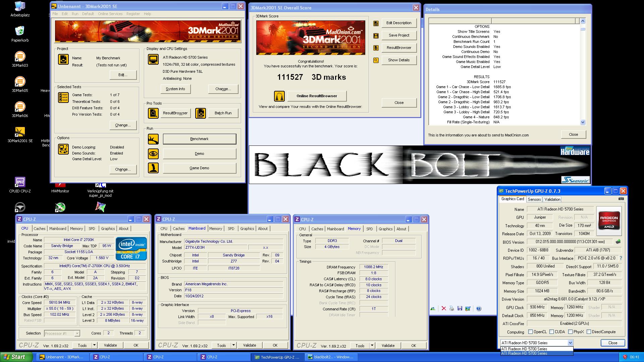Viewport: 644px width, 362px height.
Task: Click the Online ResultBrowser chess icon
Action: (279, 96)
